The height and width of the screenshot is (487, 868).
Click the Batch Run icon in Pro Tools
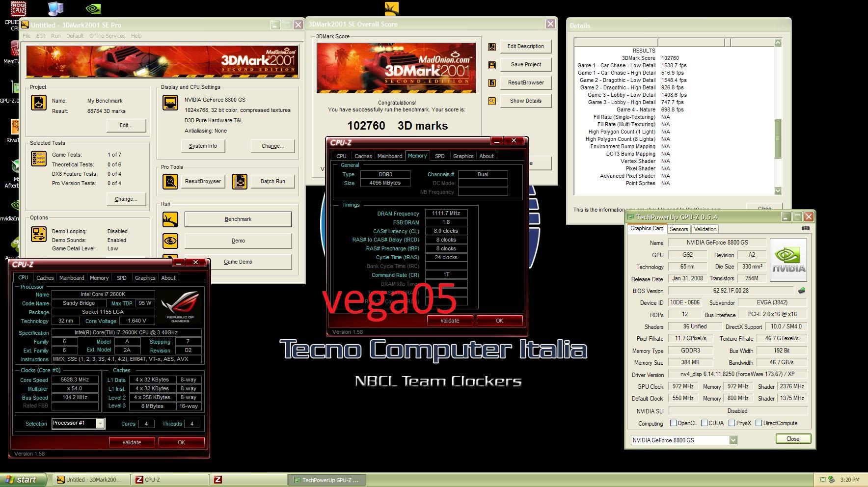click(x=240, y=182)
